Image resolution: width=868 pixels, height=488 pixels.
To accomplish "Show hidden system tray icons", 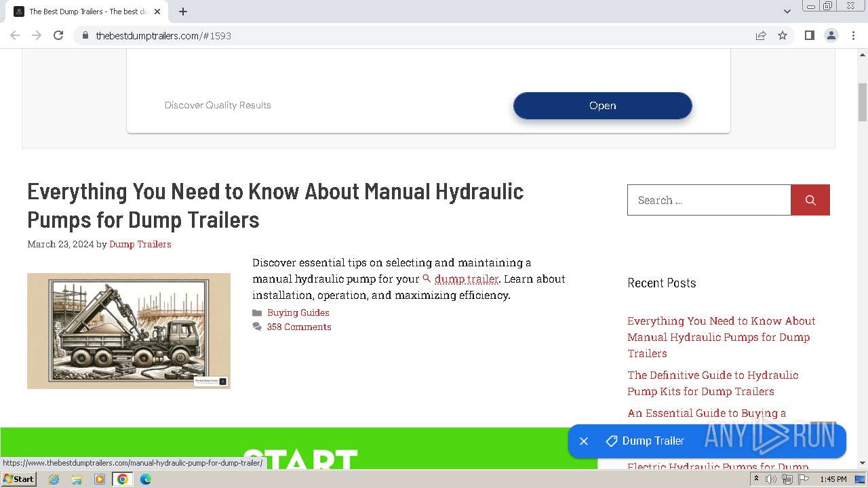I will pos(756,479).
